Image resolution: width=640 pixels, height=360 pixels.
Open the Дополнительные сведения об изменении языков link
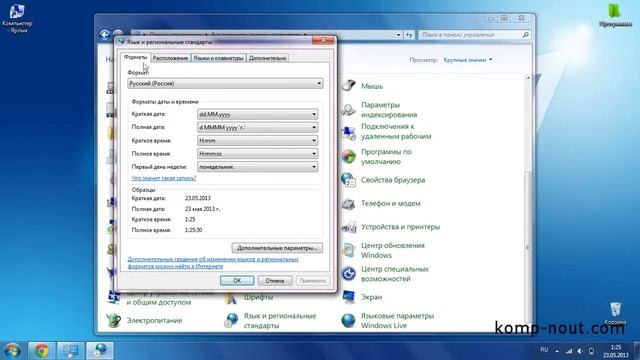click(213, 262)
